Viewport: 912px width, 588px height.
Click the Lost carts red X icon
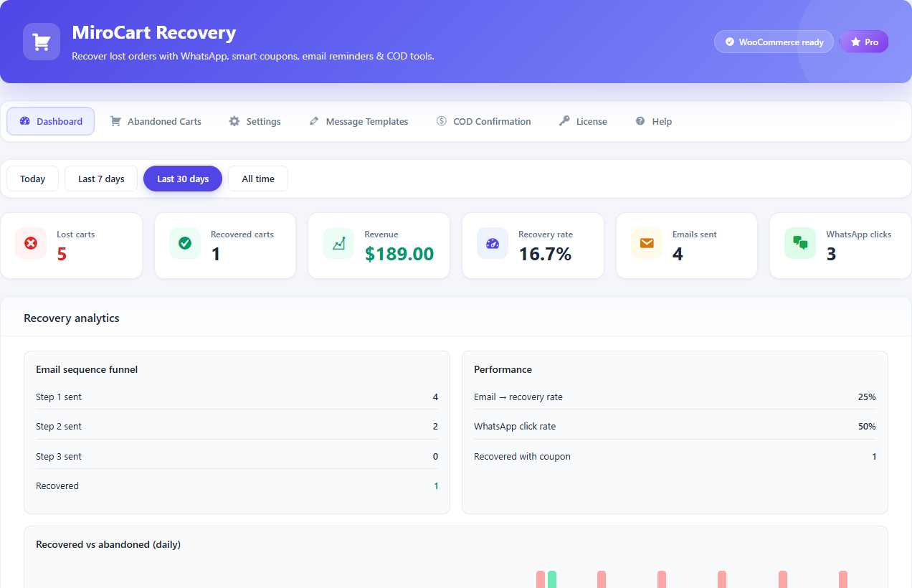click(x=31, y=243)
